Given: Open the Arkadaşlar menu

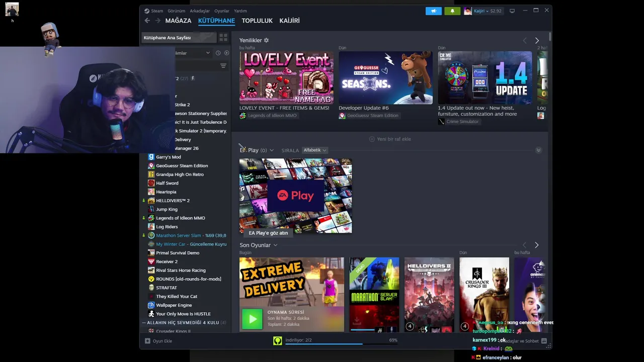Looking at the screenshot, I should point(200,11).
